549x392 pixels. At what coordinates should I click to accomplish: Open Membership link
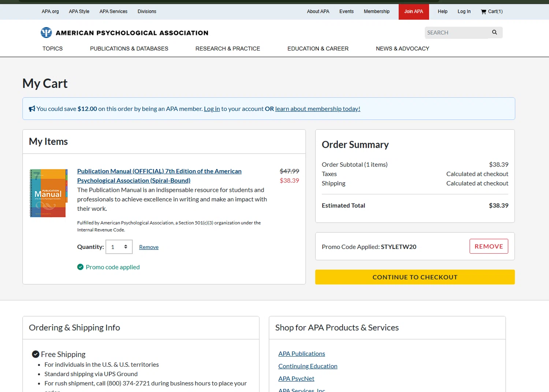pyautogui.click(x=377, y=11)
